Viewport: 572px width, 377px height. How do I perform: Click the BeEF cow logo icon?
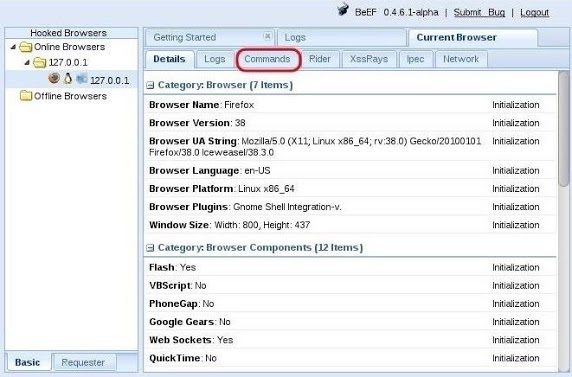coord(343,9)
